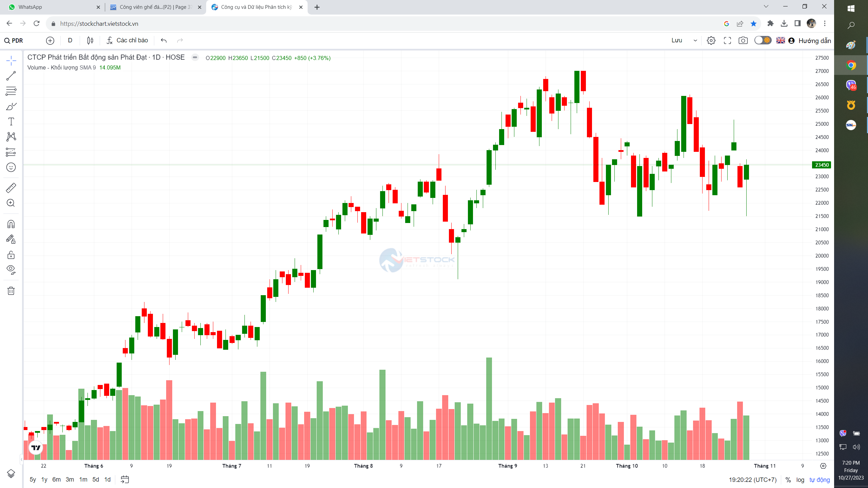The image size is (868, 488).
Task: Select the Fibonacci retracement tool
Action: [11, 91]
